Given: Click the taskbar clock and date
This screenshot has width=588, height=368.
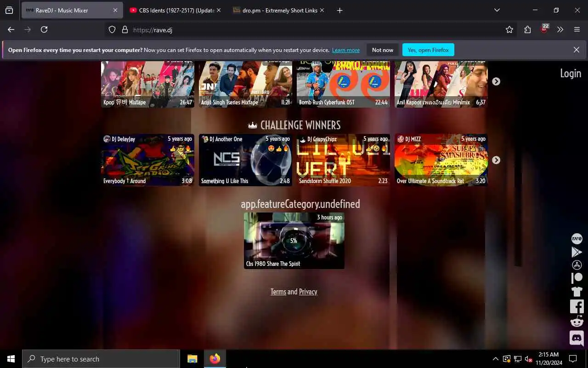Looking at the screenshot, I should coord(548,359).
